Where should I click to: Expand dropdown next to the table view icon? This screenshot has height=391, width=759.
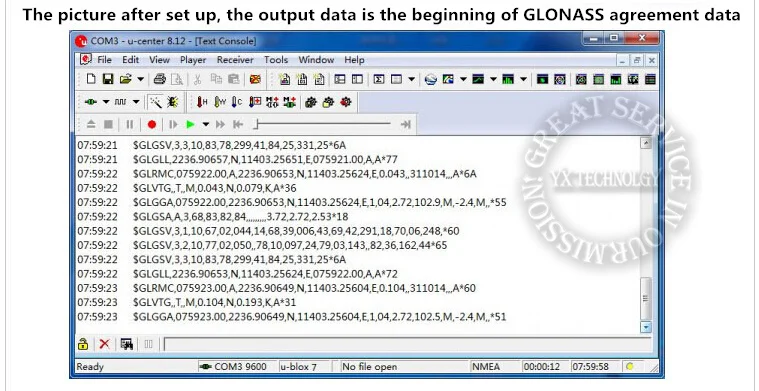411,79
